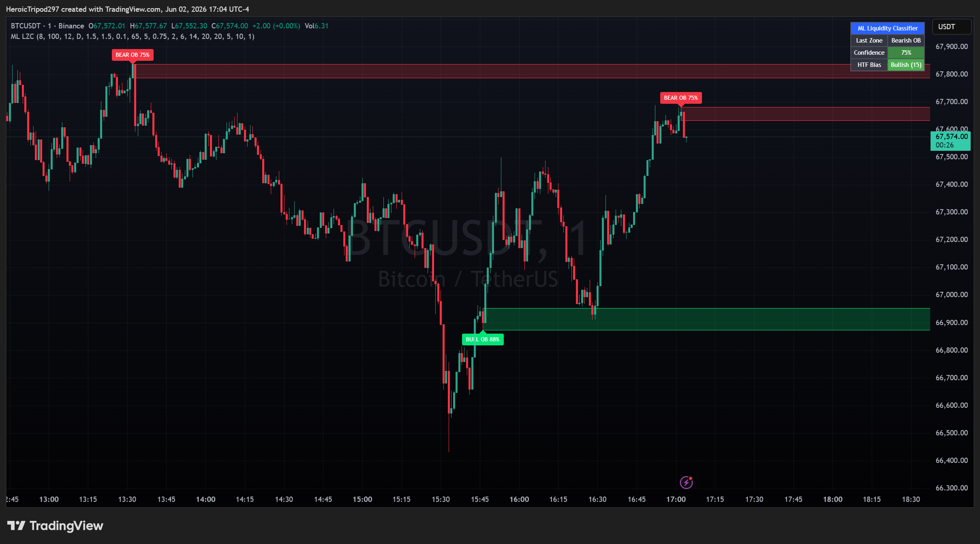Click the 66,400.00 price axis label
The image size is (980, 544).
point(952,460)
